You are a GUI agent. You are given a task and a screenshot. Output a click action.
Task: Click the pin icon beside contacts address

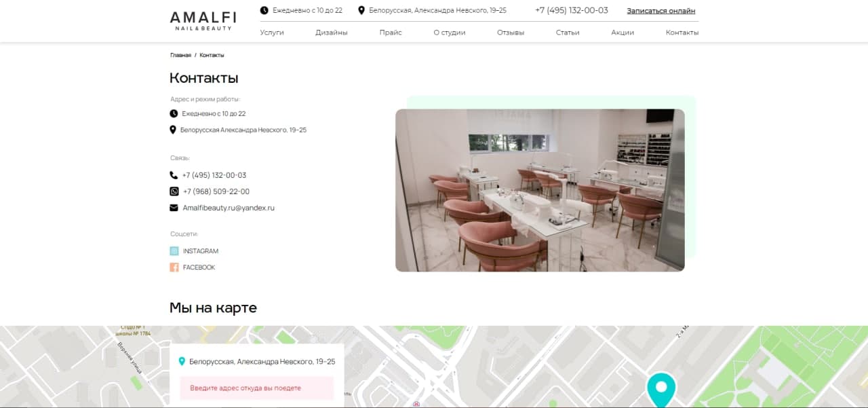[x=173, y=130]
